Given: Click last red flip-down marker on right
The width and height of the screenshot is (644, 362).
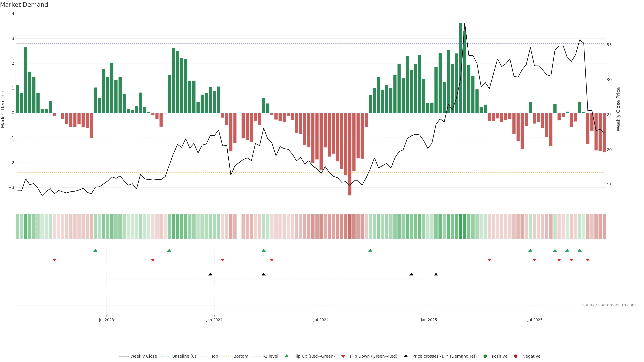Looking at the screenshot, I should tap(588, 260).
